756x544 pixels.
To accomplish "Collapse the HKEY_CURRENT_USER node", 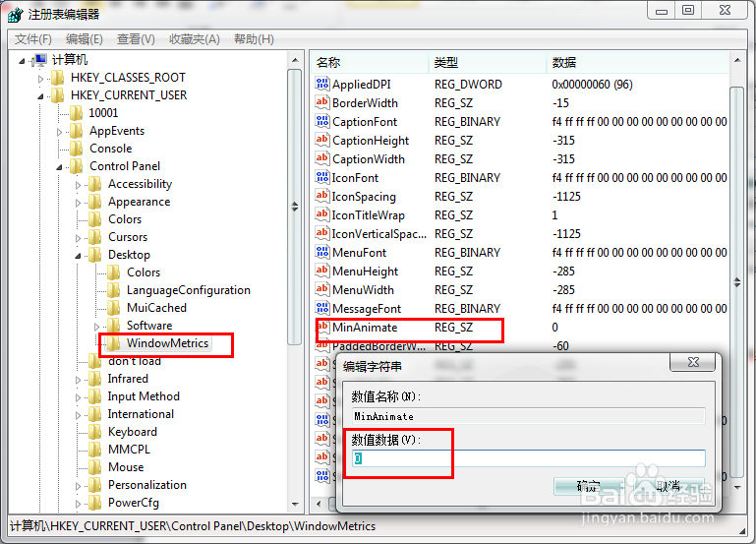I will (x=40, y=96).
